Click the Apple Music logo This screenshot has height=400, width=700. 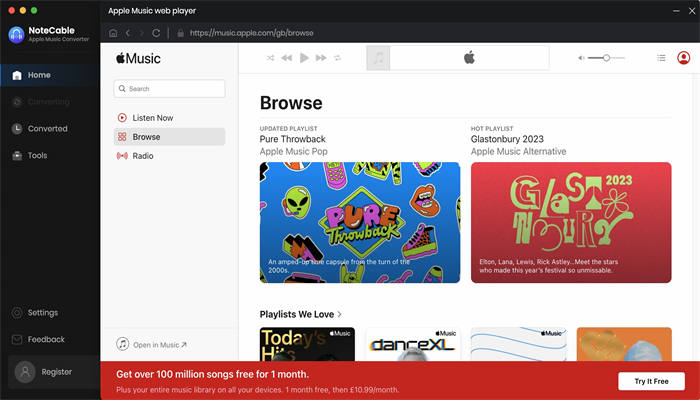coord(138,58)
